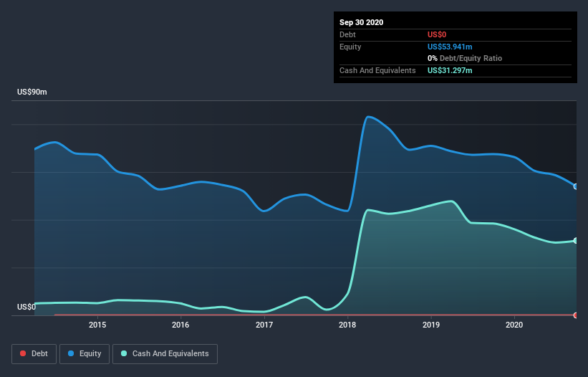This screenshot has height=377, width=588.
Task: Click the US$90m y-axis label
Action: pyautogui.click(x=32, y=92)
